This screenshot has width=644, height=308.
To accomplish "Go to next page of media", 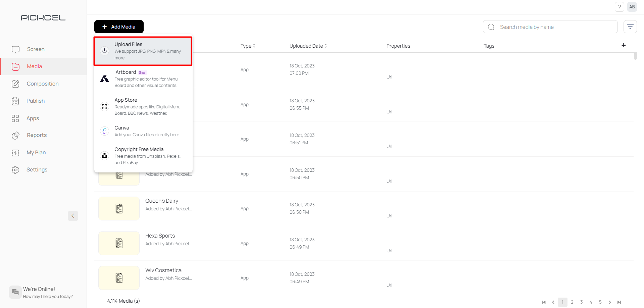I will [610, 302].
